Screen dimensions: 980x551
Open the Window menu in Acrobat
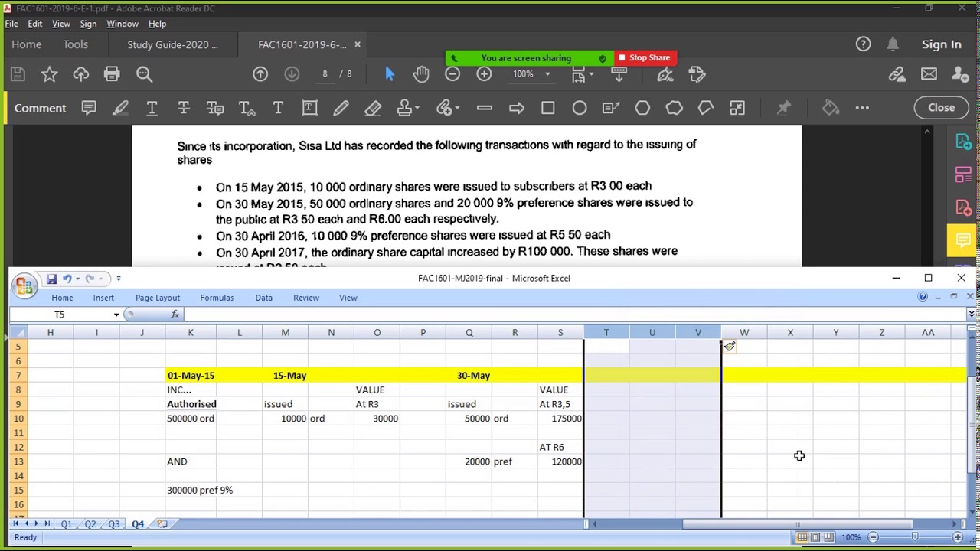click(x=122, y=24)
